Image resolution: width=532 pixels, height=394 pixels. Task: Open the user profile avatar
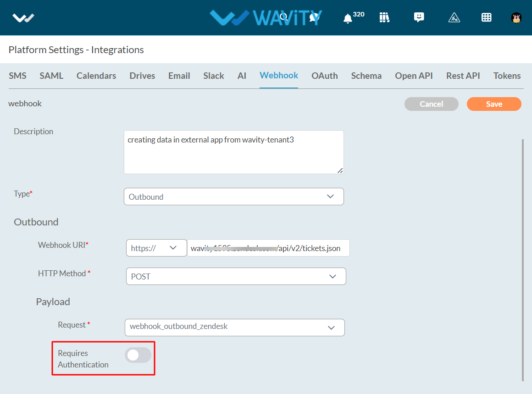point(516,17)
